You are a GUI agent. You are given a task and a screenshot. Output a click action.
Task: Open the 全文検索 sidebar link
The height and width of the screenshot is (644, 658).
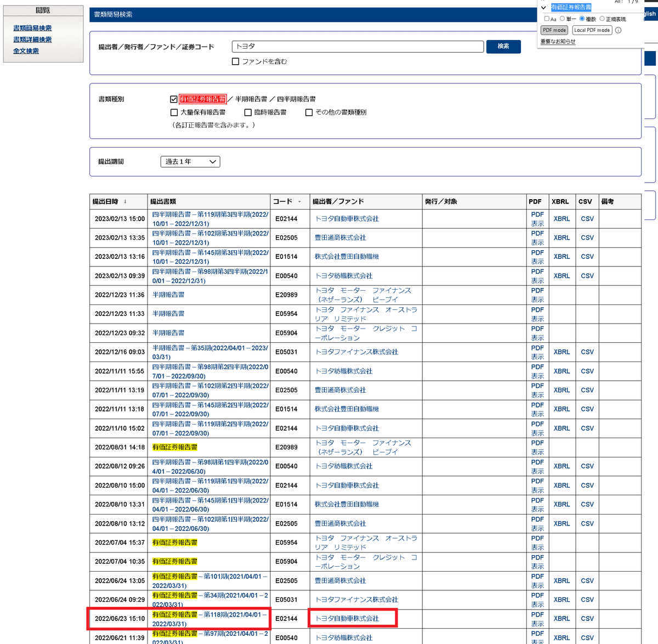[x=26, y=51]
